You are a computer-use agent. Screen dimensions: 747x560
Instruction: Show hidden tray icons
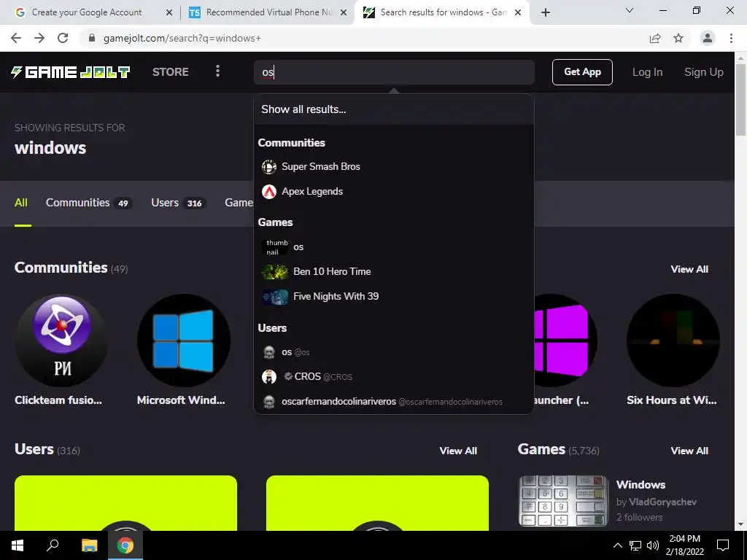coord(617,545)
